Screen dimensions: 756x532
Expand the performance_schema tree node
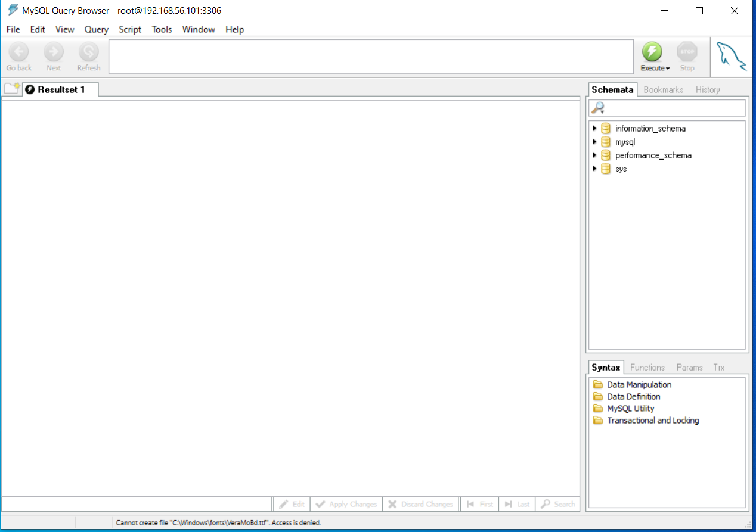click(594, 155)
